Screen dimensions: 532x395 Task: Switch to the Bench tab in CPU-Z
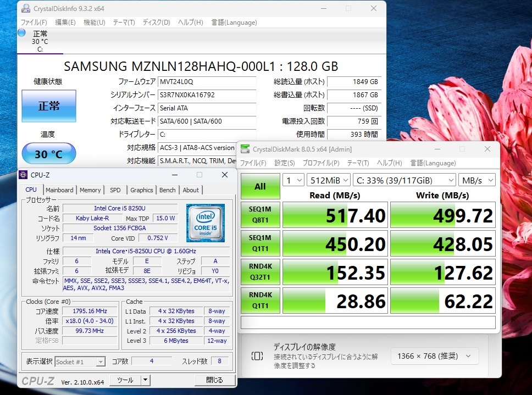pyautogui.click(x=167, y=190)
